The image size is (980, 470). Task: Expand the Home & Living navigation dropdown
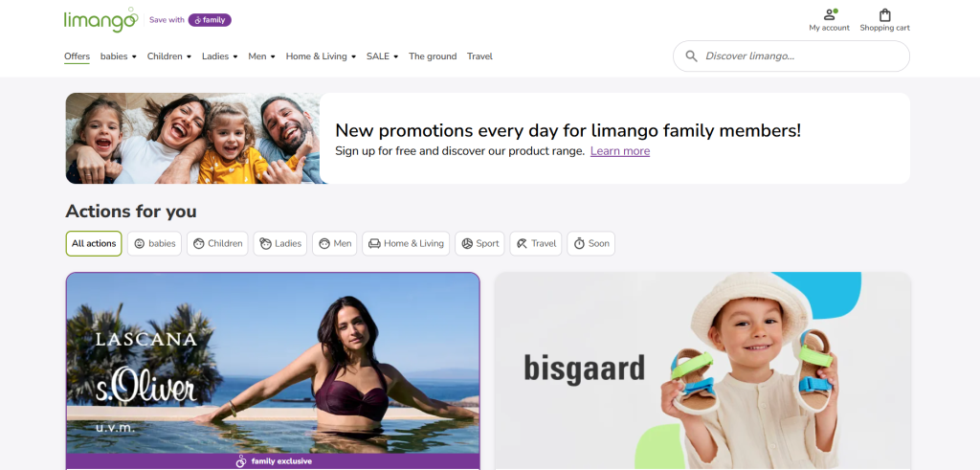tap(321, 56)
